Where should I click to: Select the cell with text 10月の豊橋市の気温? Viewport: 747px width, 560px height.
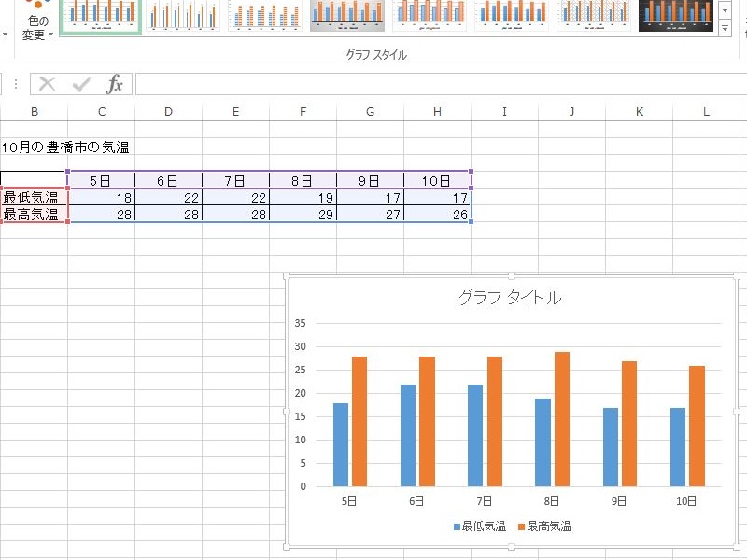click(65, 147)
